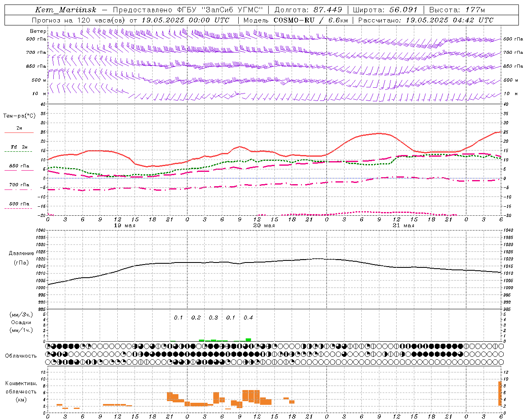This screenshot has width=525, height=420.
Task: Click the dashed green Td legend line
Action: tap(19, 152)
